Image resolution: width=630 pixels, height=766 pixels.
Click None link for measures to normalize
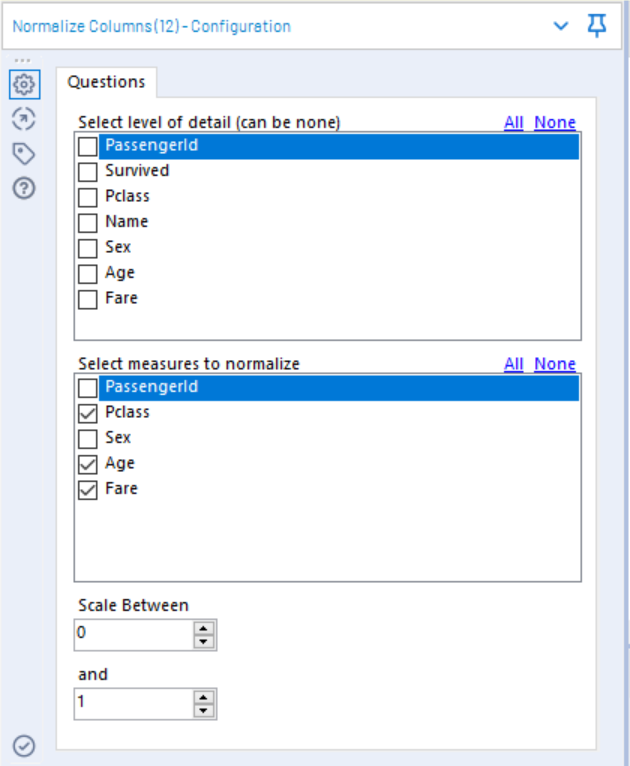[554, 364]
